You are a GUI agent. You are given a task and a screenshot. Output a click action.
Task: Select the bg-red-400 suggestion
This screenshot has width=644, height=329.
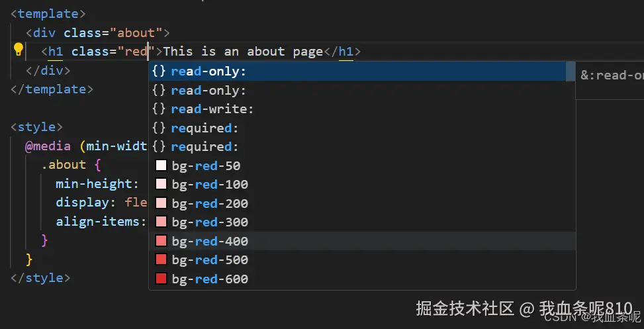pos(209,241)
